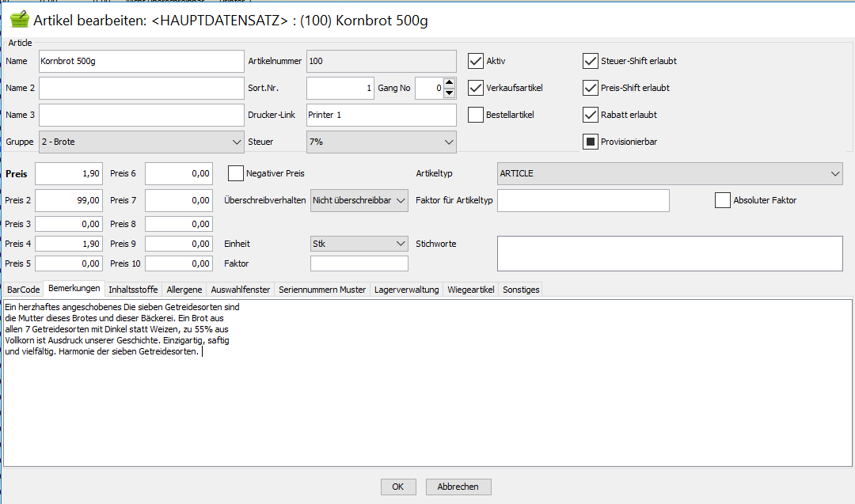Switch to the Seriennummern Muster tab

coord(322,290)
